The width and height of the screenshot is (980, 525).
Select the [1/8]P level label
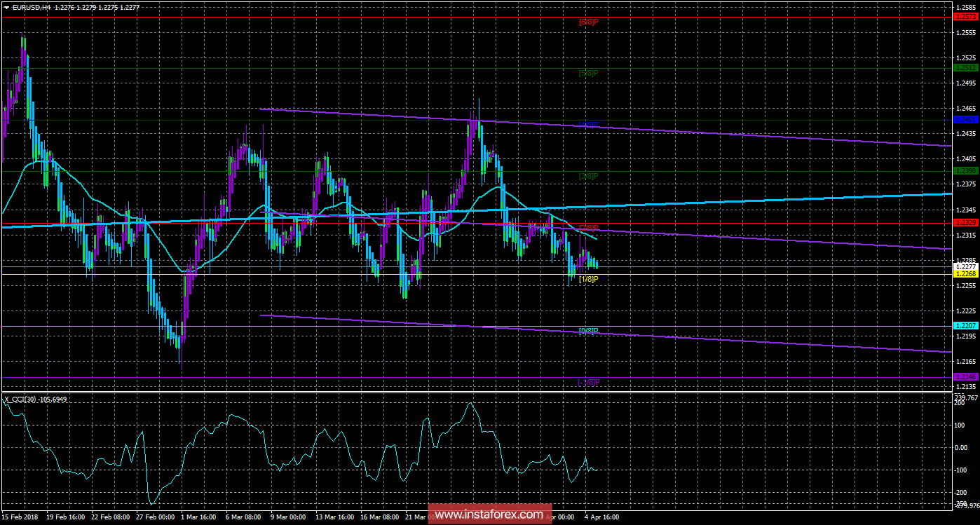click(588, 279)
